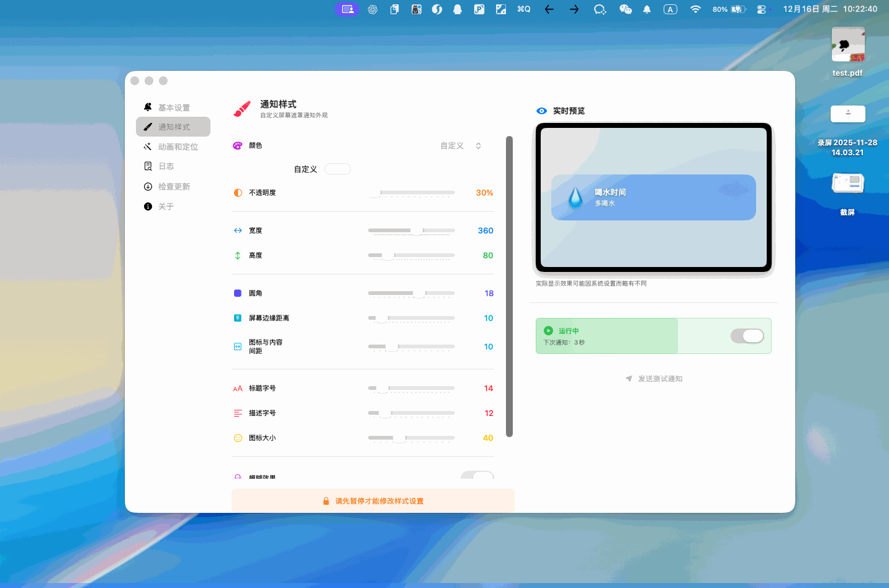Click the 高度 slider
Screen dimensions: 889x588
(412, 255)
